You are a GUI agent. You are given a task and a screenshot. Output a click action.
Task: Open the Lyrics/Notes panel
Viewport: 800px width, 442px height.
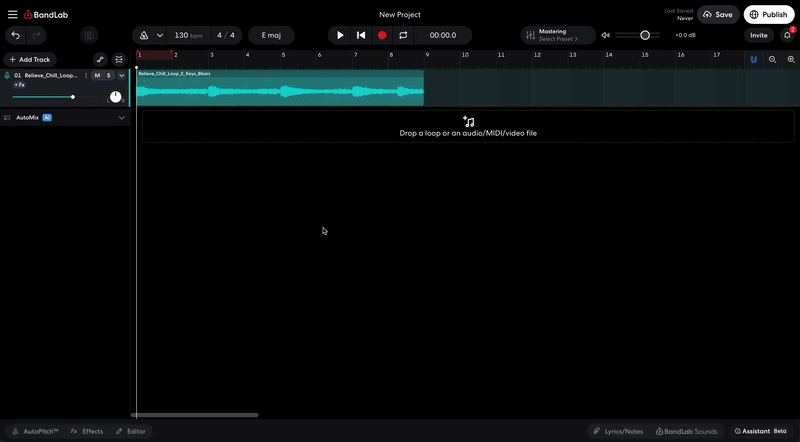pos(618,431)
